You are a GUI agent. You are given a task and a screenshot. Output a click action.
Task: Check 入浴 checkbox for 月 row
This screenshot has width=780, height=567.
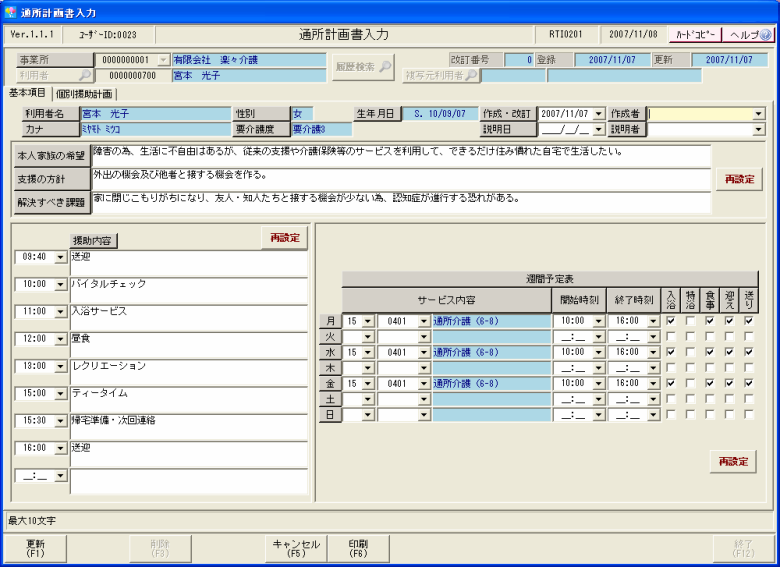pos(671,321)
